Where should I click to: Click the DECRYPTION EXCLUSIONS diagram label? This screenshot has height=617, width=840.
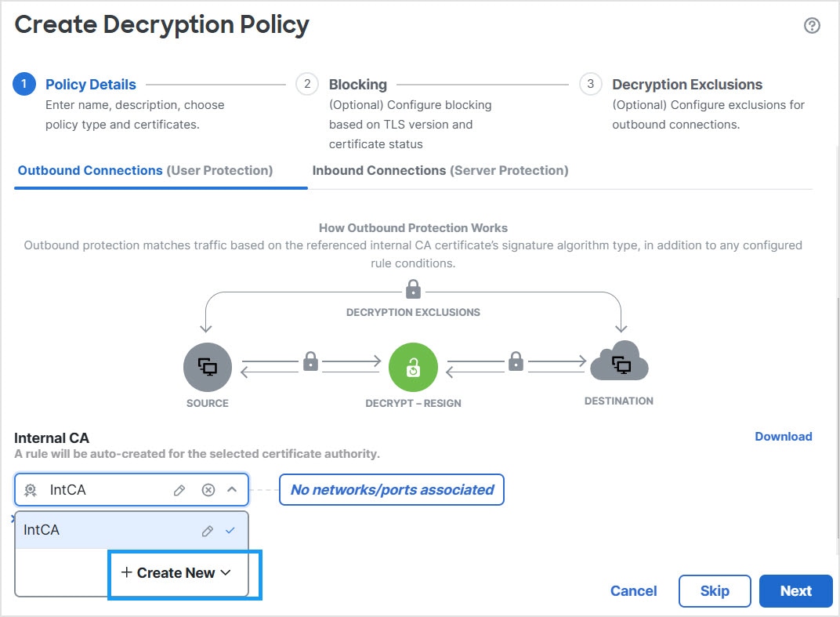click(x=413, y=313)
